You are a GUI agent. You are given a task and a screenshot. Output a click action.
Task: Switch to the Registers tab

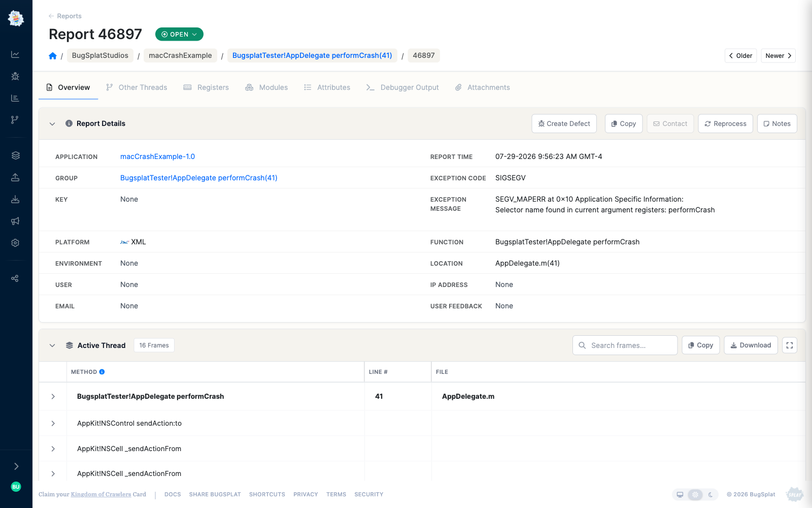(x=206, y=87)
